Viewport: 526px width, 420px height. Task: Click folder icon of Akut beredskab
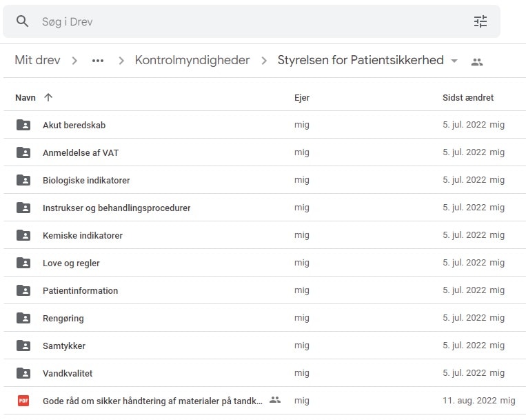click(23, 125)
